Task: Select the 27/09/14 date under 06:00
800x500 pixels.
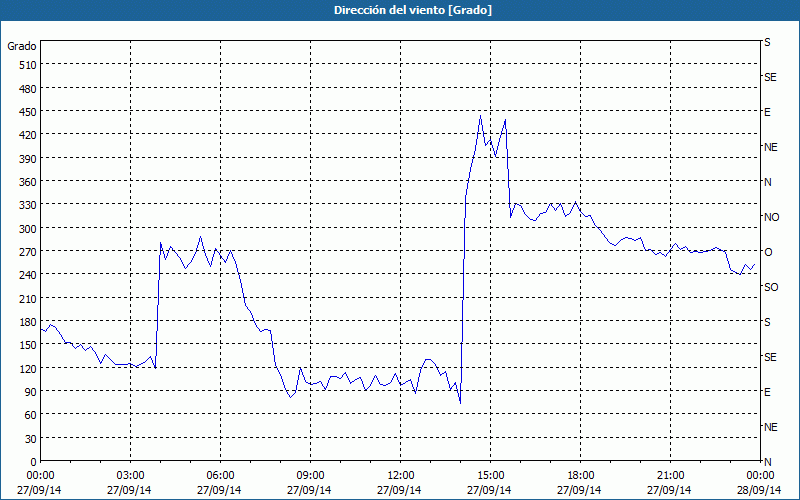Action: tap(219, 490)
